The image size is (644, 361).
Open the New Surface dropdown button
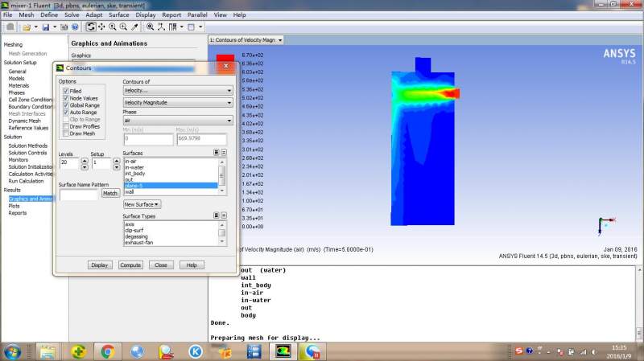click(142, 204)
